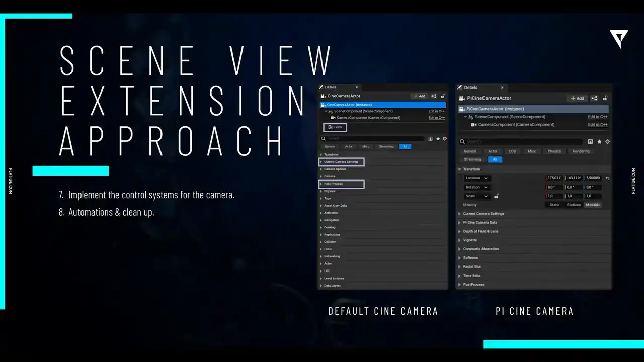Click the reset arrow beside Location values
Screen dimensions: 644x362
(x=607, y=178)
